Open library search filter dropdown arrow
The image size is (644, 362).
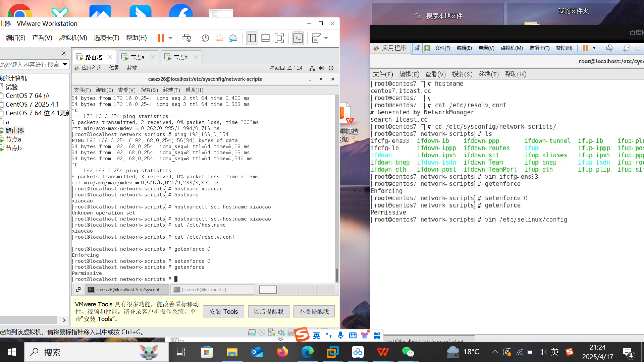[65, 64]
